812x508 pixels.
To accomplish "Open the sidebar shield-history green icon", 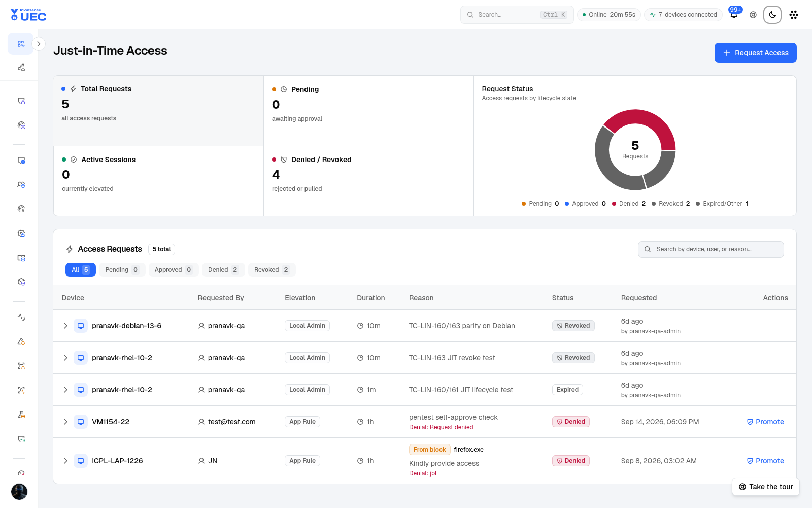I will 21,439.
